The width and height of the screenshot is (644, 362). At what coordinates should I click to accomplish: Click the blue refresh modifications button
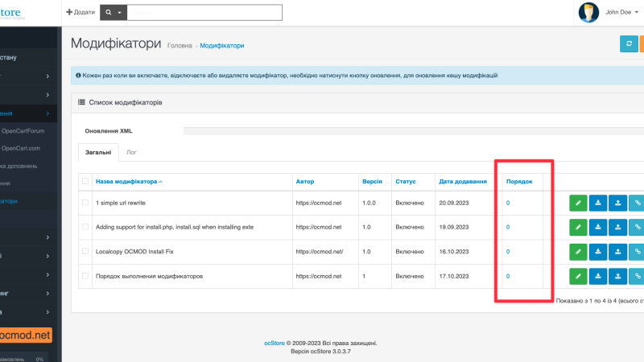click(x=629, y=44)
